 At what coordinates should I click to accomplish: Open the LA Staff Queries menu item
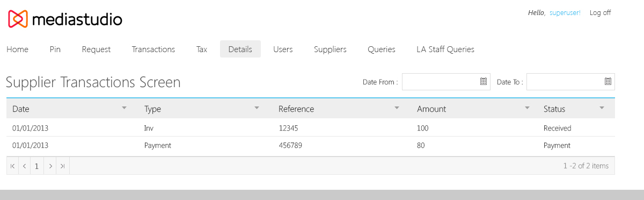click(445, 49)
